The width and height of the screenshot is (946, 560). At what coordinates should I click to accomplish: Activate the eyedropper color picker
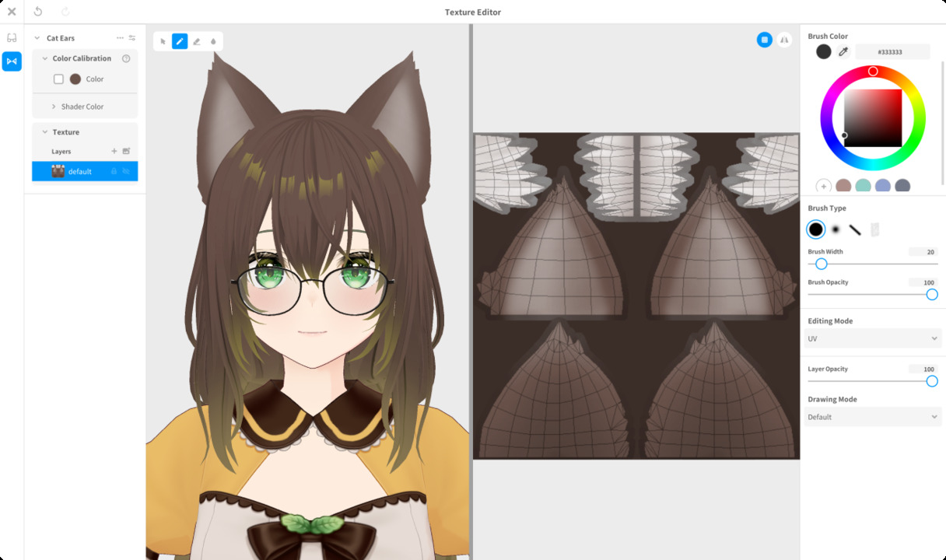pyautogui.click(x=843, y=52)
